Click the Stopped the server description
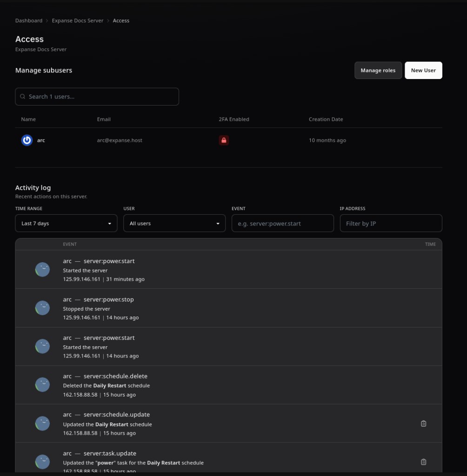This screenshot has height=476, width=467. pos(87,309)
